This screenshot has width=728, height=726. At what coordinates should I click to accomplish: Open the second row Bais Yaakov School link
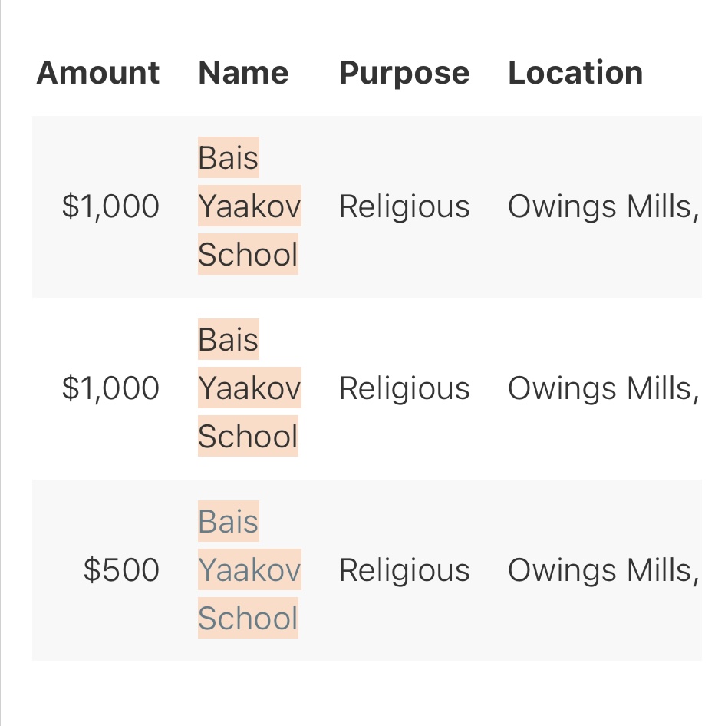(250, 388)
